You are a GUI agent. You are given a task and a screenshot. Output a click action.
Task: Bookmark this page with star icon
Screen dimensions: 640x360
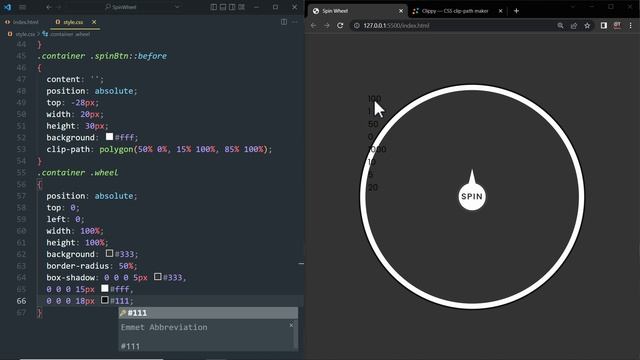coord(587,25)
